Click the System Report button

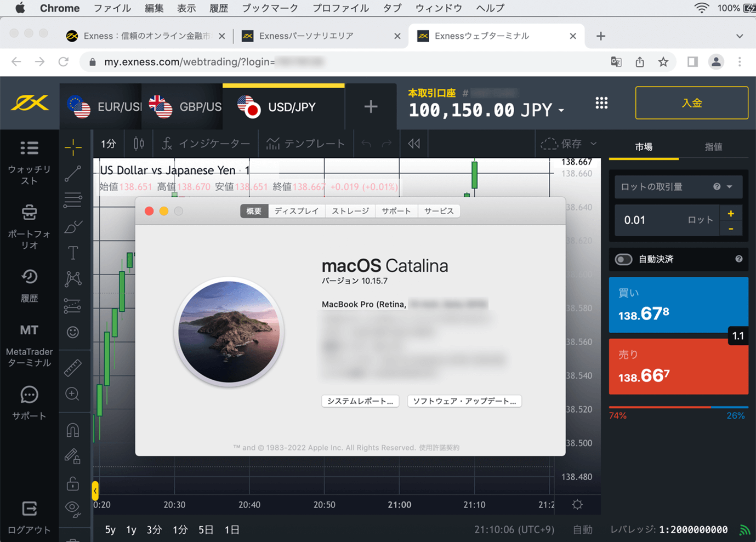coord(360,401)
